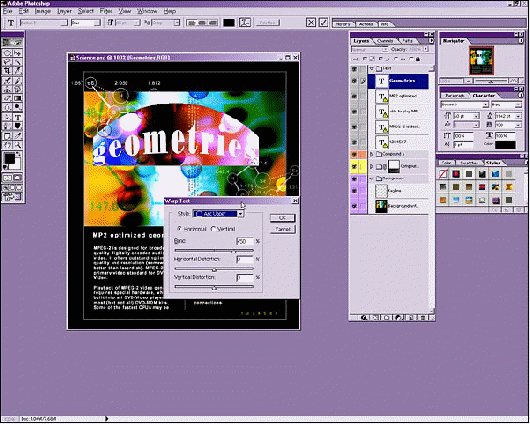Screen dimensions: 530x424
Task: Open the font size dropdown in options bar
Action: [x=128, y=23]
